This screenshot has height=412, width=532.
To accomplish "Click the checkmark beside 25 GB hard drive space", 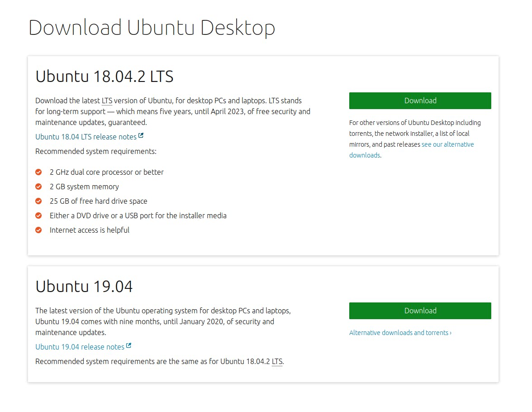I will (x=39, y=201).
